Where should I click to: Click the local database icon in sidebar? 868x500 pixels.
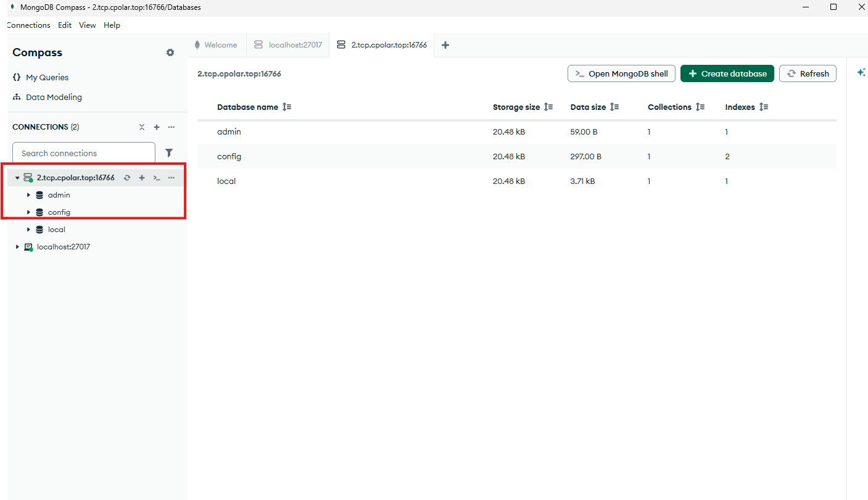coord(39,230)
